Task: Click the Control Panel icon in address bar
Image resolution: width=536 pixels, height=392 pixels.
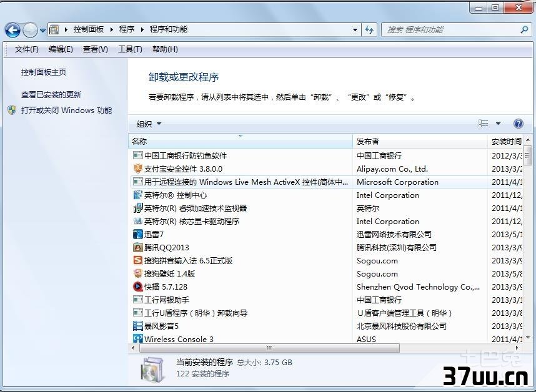Action: 54,30
